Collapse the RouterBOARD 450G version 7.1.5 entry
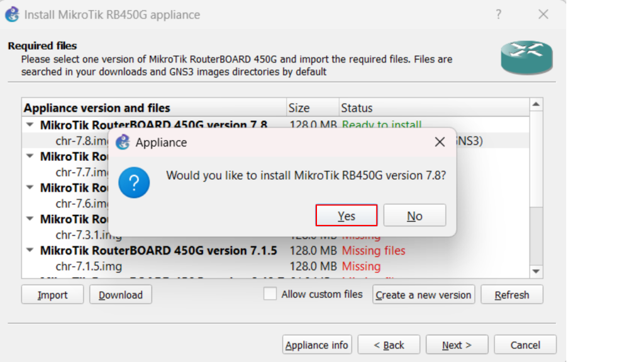Screen dimensions: 644x362 (x=30, y=250)
